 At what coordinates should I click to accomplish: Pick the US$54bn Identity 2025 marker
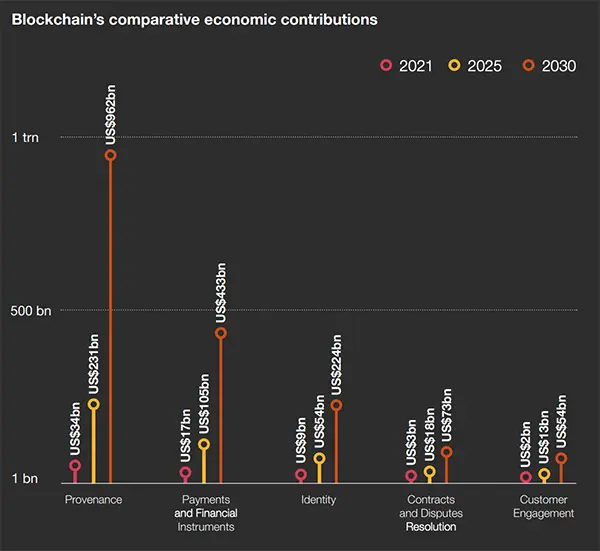coord(320,458)
